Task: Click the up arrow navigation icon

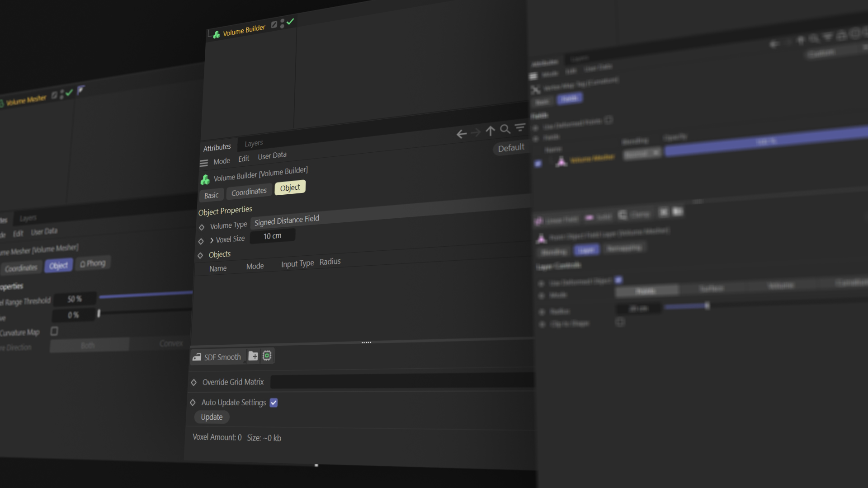Action: pos(491,131)
